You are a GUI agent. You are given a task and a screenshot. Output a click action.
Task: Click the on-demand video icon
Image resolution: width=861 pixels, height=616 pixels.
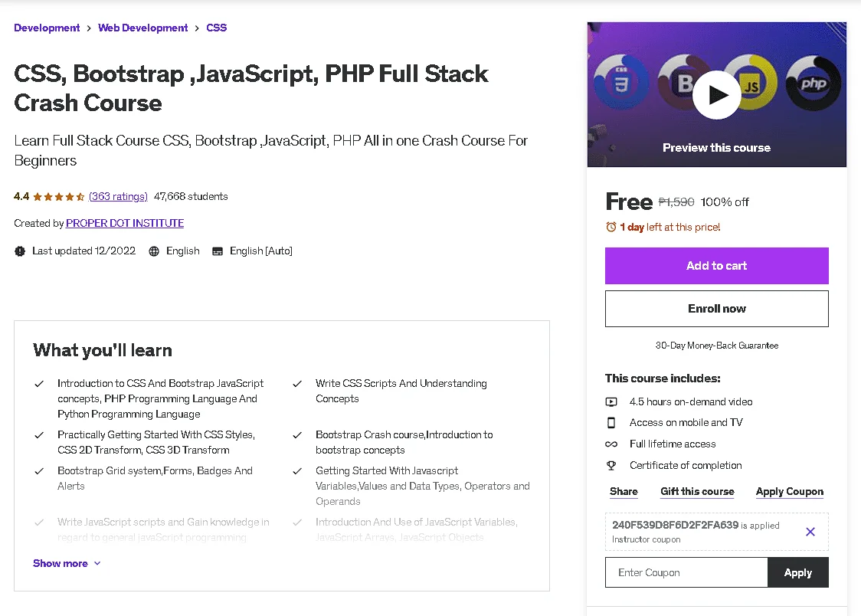(x=611, y=402)
